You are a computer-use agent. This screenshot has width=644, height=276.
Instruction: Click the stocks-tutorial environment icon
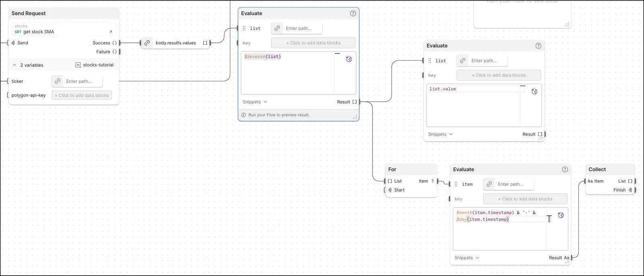coord(78,65)
